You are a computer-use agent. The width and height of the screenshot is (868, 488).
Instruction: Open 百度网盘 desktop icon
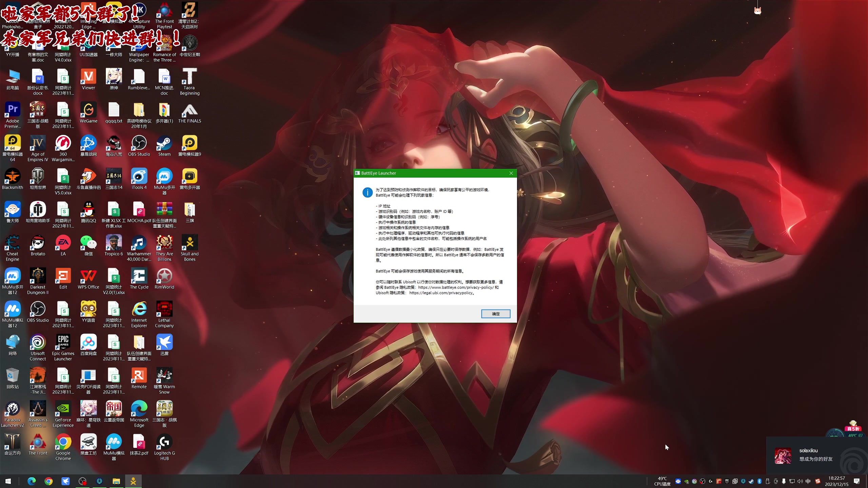pyautogui.click(x=88, y=345)
